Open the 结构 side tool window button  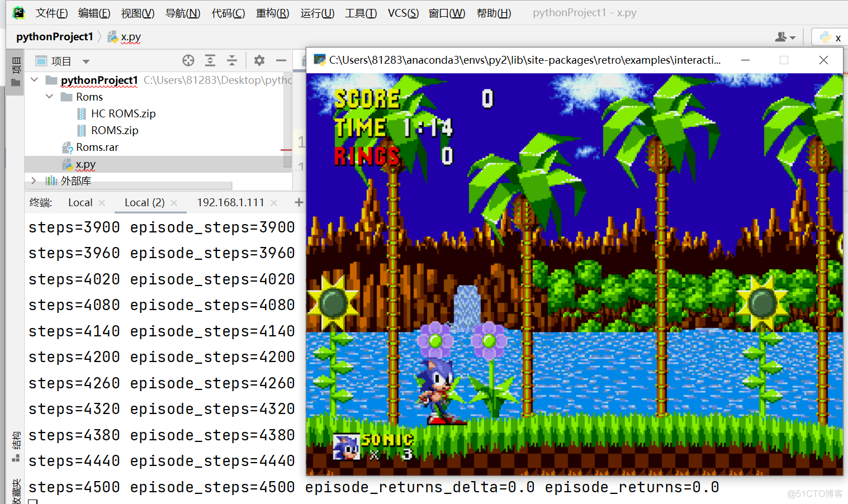click(x=16, y=447)
